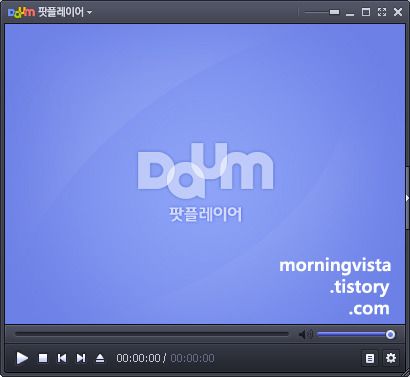This screenshot has width=410, height=377.
Task: Click the volume slider handle
Action: coord(390,334)
